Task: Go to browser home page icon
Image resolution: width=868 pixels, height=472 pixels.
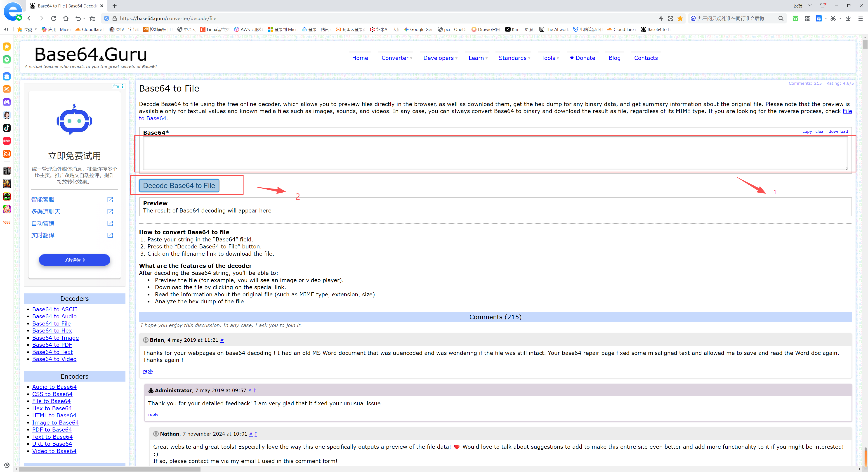Action: (x=66, y=19)
